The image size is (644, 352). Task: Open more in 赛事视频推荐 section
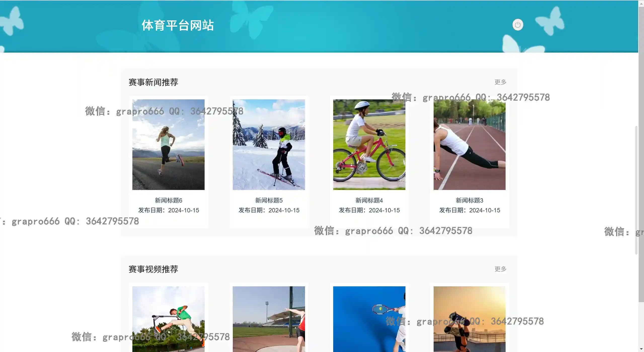coord(500,269)
